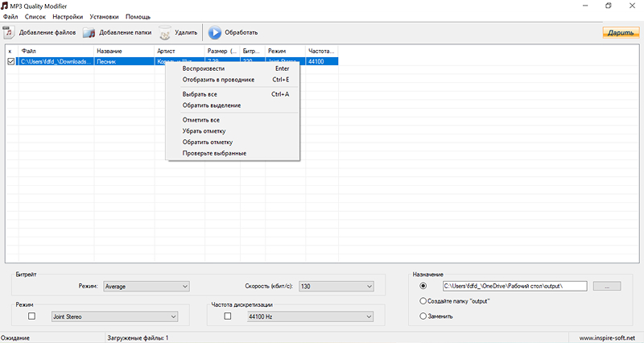Expand the 44100 Hz sample rate dropdown
This screenshot has height=343, width=644.
[369, 316]
